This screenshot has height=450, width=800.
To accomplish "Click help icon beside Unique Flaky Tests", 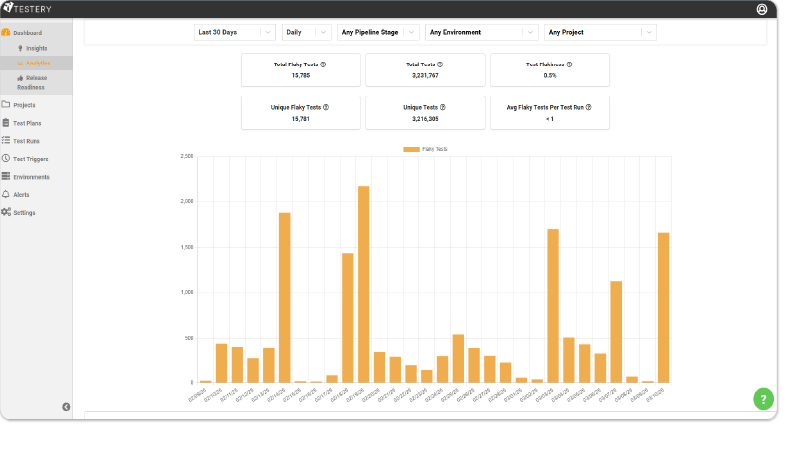I will (x=326, y=106).
